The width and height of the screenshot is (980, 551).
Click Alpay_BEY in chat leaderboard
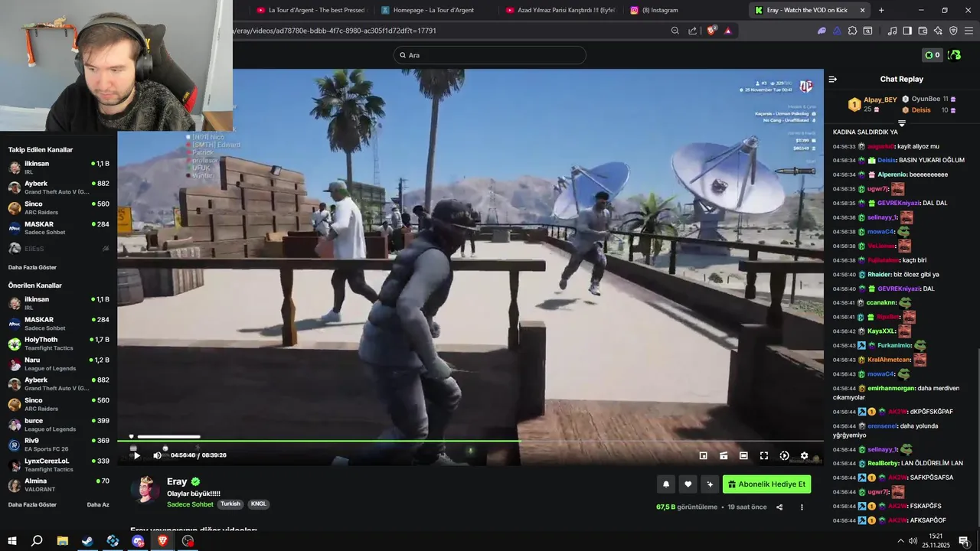click(880, 99)
